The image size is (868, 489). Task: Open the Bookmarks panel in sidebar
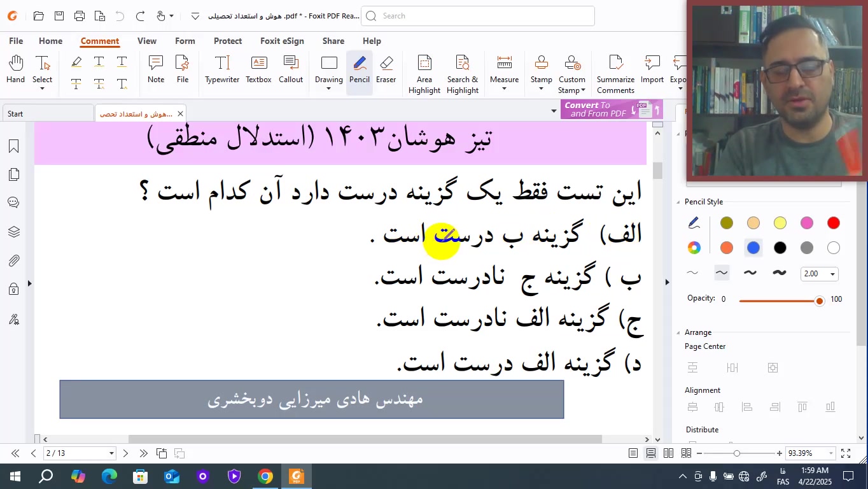tap(13, 146)
